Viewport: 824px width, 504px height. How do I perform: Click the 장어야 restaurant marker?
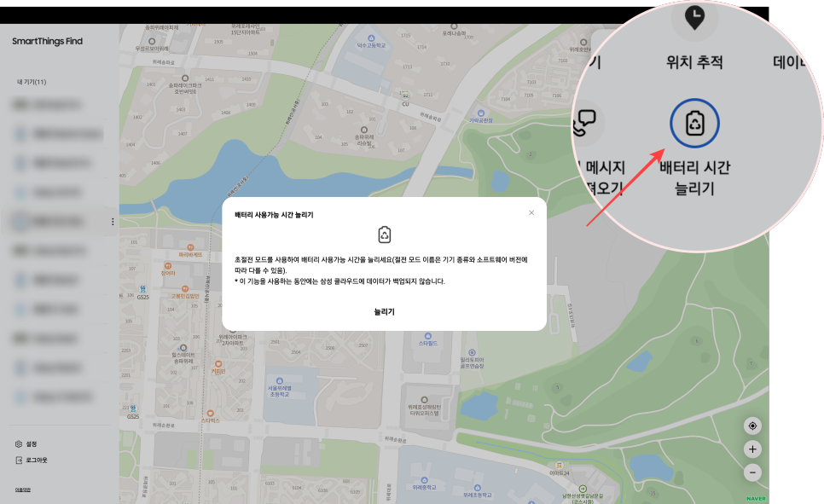click(x=168, y=266)
